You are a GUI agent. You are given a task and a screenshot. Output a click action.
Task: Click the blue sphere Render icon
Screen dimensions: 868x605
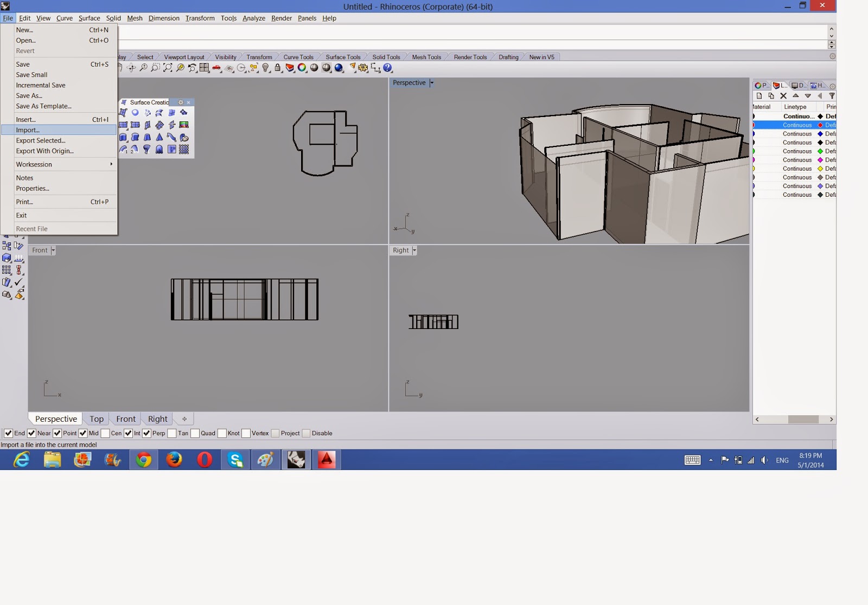(339, 68)
